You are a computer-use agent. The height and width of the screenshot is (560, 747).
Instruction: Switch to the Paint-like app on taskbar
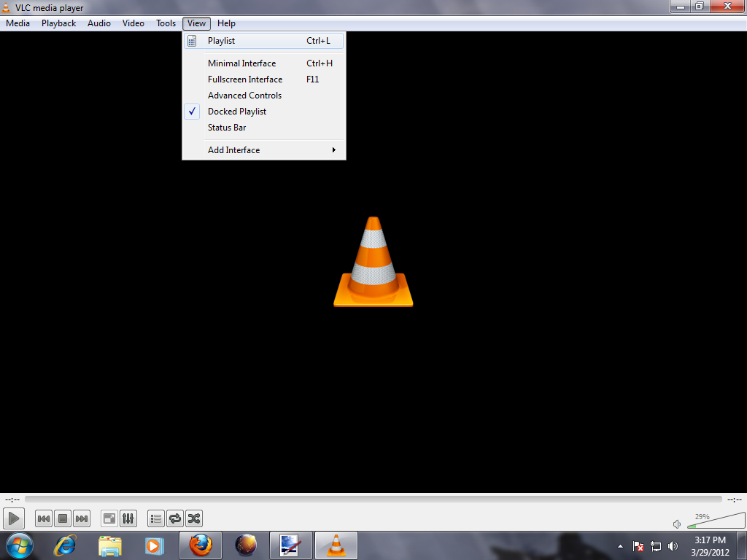290,545
